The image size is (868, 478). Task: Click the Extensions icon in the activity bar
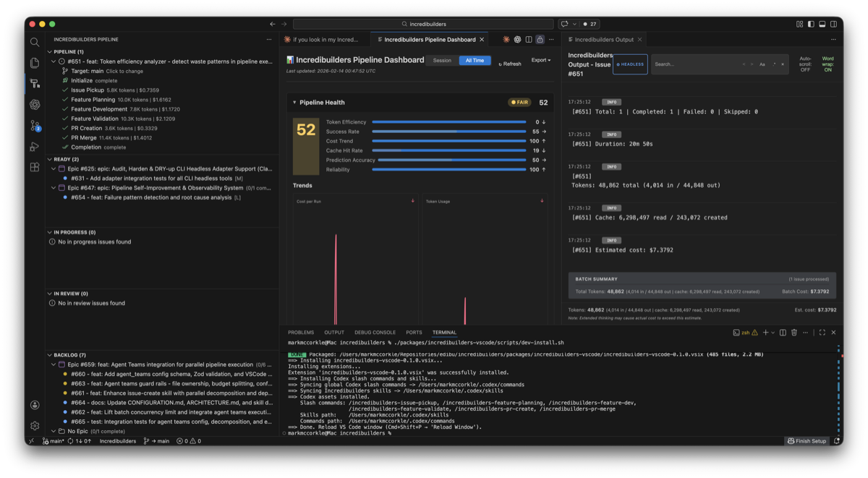(35, 167)
